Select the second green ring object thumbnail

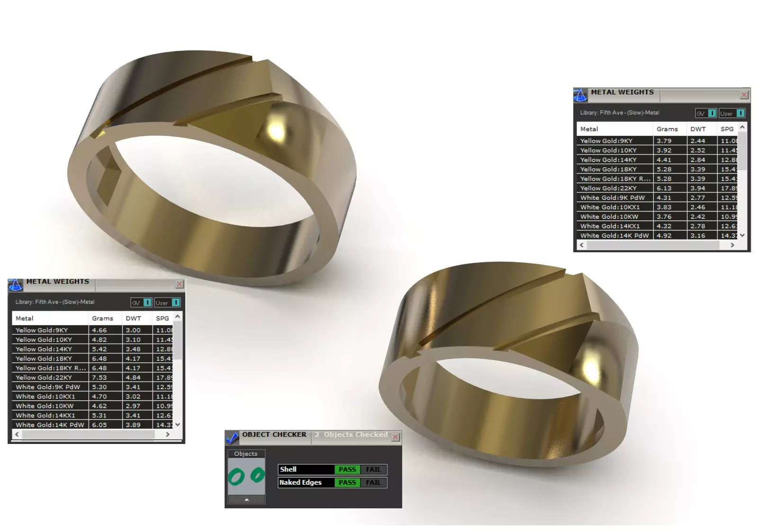[257, 475]
